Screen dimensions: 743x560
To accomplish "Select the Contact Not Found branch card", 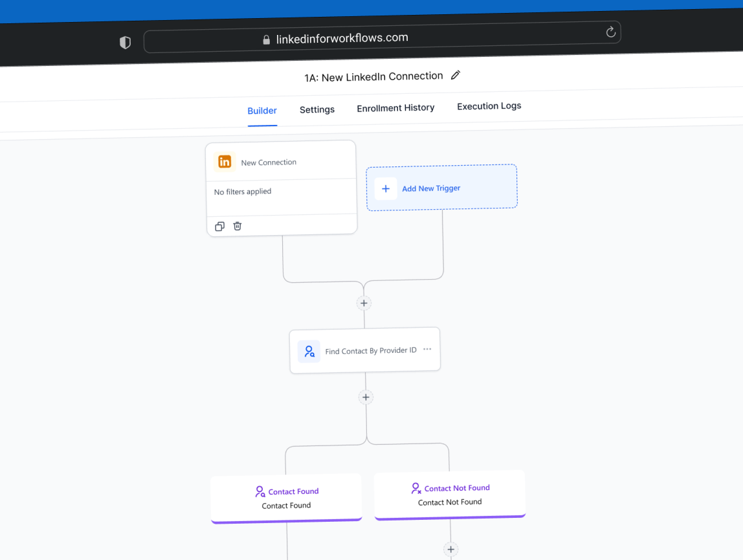I will [x=449, y=494].
